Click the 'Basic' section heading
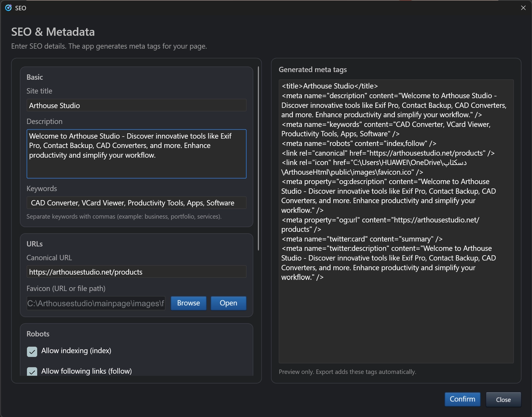This screenshot has width=532, height=417. point(35,77)
